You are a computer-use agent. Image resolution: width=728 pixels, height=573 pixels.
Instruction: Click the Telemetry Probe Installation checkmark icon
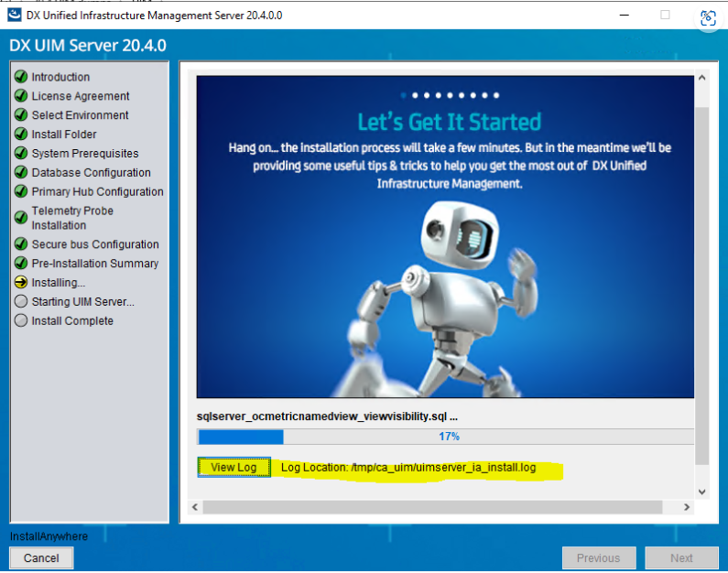tap(21, 218)
